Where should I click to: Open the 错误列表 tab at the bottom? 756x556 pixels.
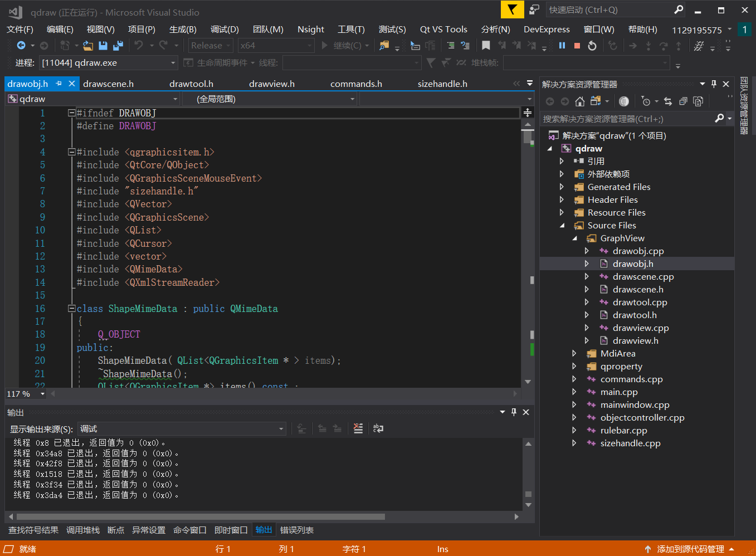tap(296, 530)
